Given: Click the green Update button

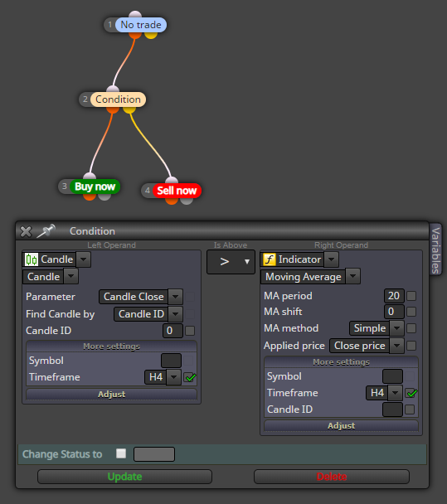Looking at the screenshot, I should pos(124,477).
